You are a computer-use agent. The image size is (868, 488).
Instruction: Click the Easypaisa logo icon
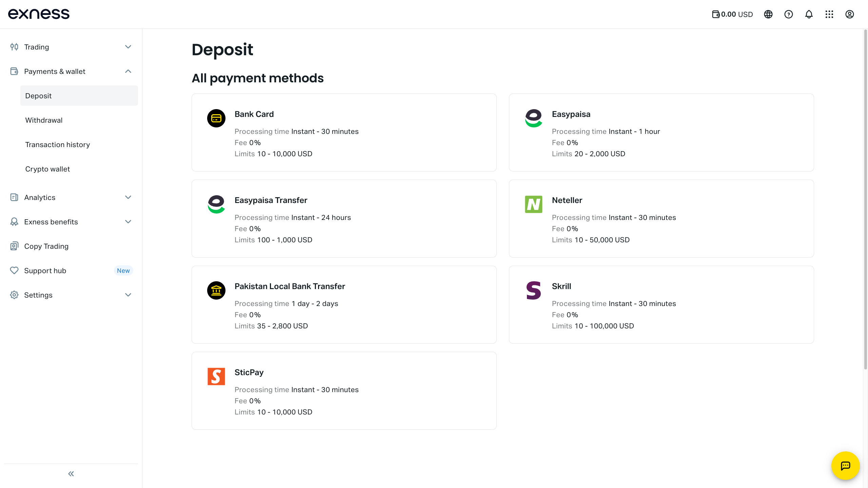(x=534, y=118)
